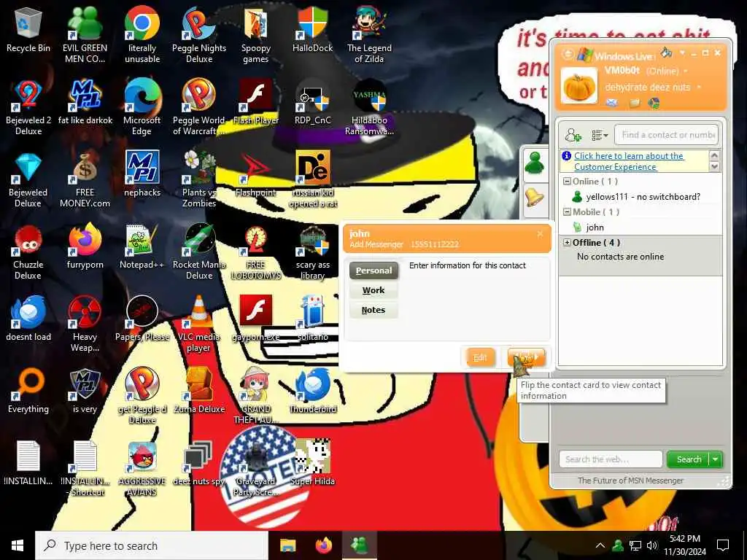
Task: Click the pumpkin display picture
Action: tap(578, 86)
